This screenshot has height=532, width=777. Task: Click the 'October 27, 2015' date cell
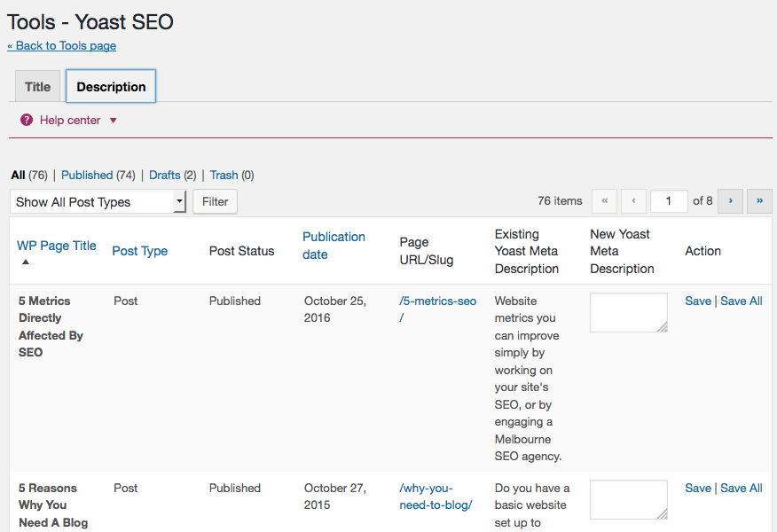point(335,497)
